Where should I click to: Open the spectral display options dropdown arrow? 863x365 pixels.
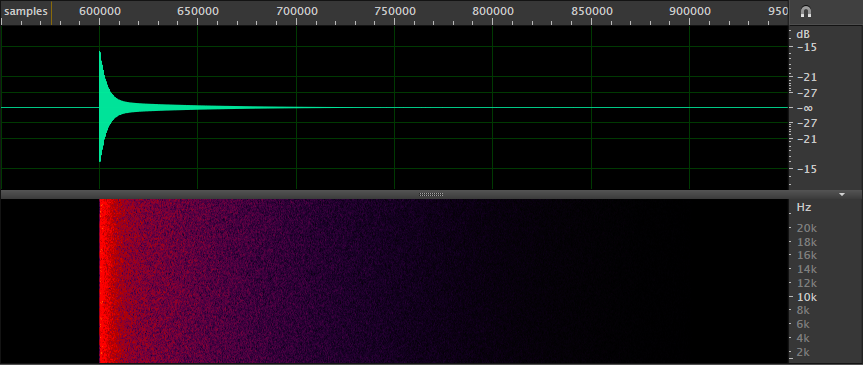tap(841, 195)
